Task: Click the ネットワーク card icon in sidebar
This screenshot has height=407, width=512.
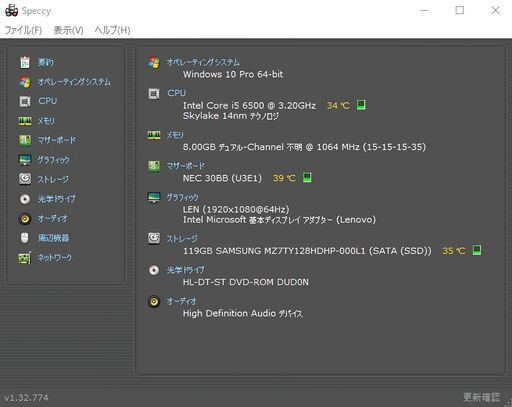Action: click(x=25, y=258)
